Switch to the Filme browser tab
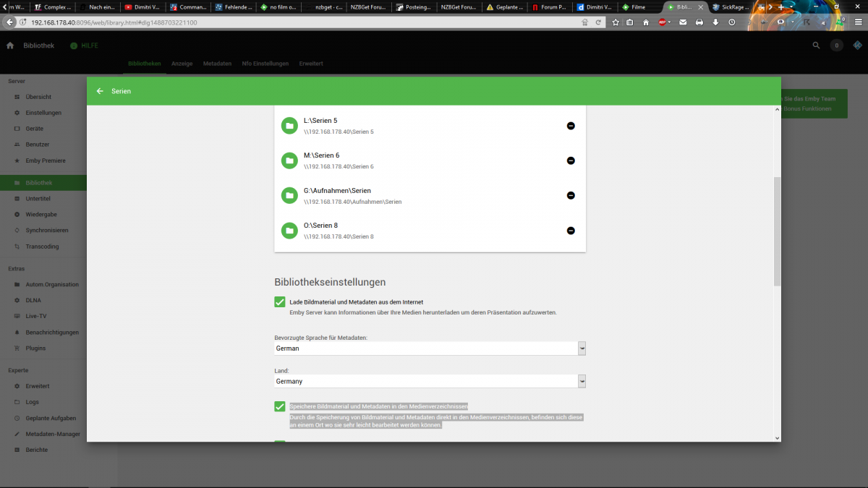The width and height of the screenshot is (868, 488). [x=640, y=7]
